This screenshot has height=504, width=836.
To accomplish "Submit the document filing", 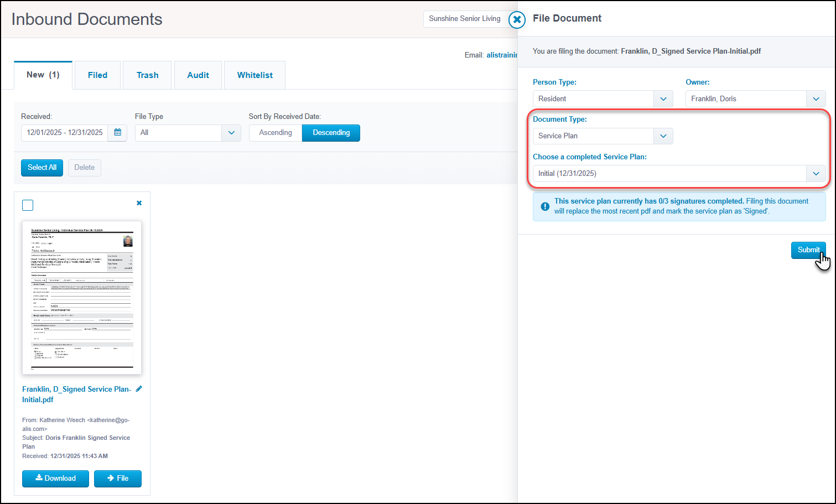I will 808,250.
